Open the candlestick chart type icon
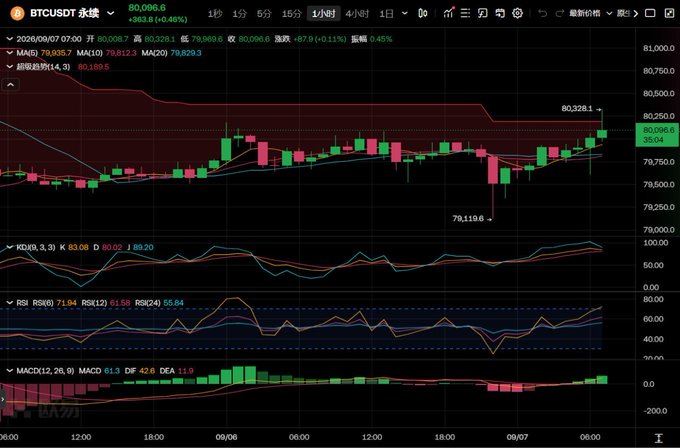This screenshot has width=680, height=448. point(423,13)
